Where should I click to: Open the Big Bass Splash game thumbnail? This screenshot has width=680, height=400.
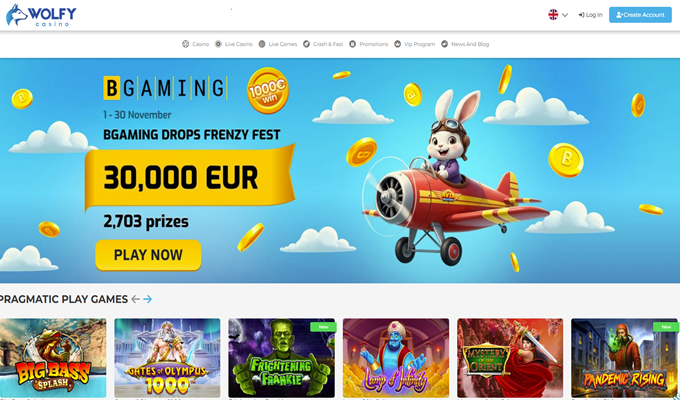[53, 358]
